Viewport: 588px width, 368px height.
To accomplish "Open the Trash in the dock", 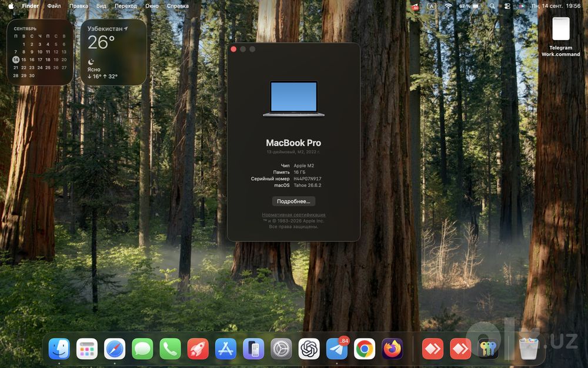I will (529, 349).
